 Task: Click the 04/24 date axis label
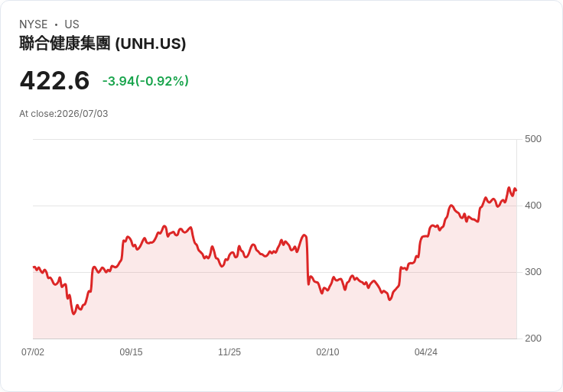pos(426,352)
